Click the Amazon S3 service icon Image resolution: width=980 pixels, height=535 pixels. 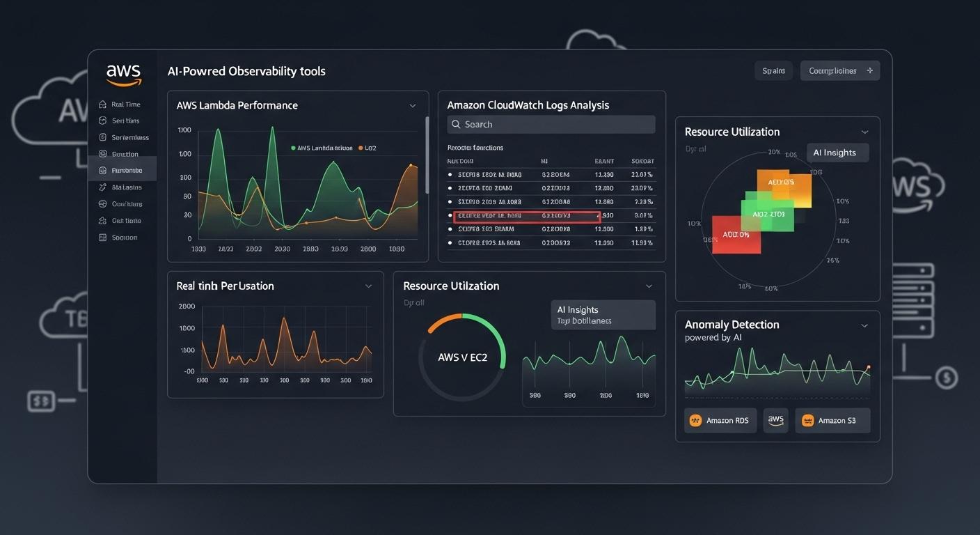click(807, 420)
